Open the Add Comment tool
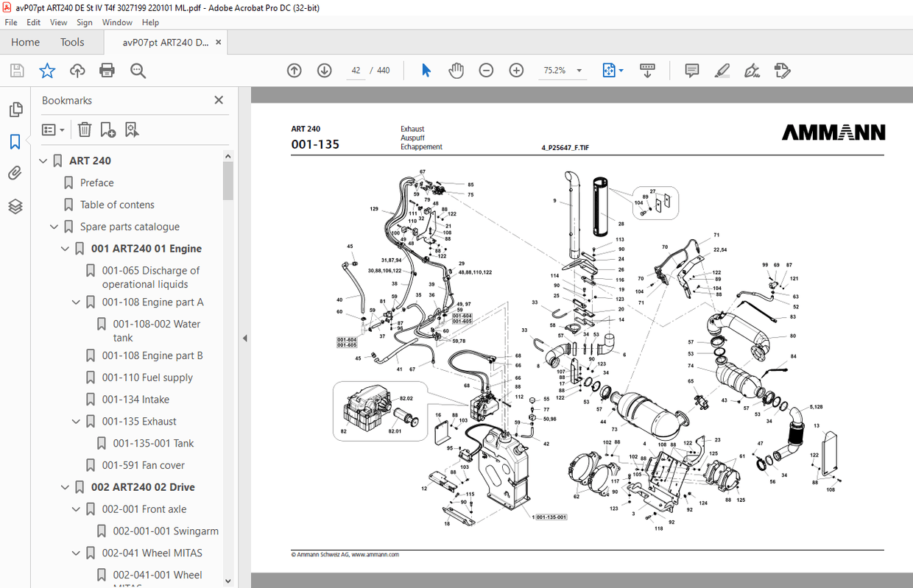The image size is (913, 588). point(691,70)
